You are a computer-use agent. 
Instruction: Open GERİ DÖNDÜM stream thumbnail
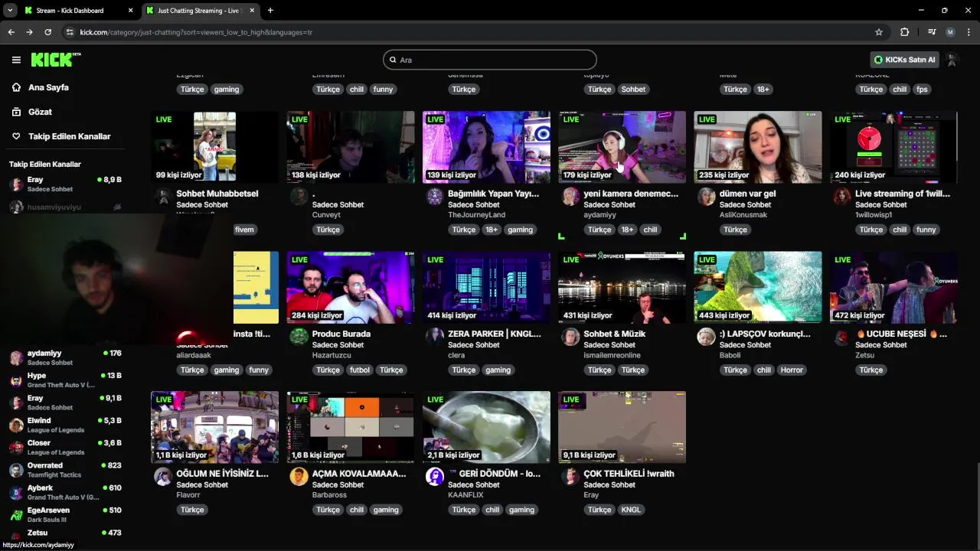point(486,427)
